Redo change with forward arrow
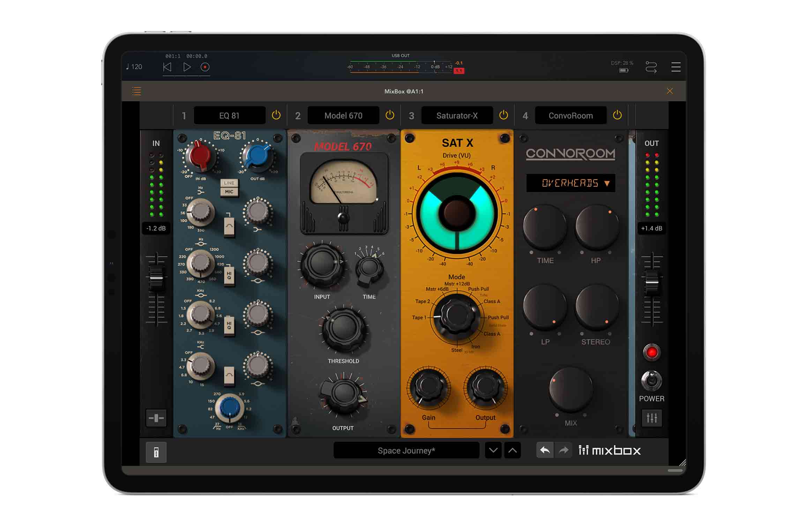The height and width of the screenshot is (527, 812). 564,450
